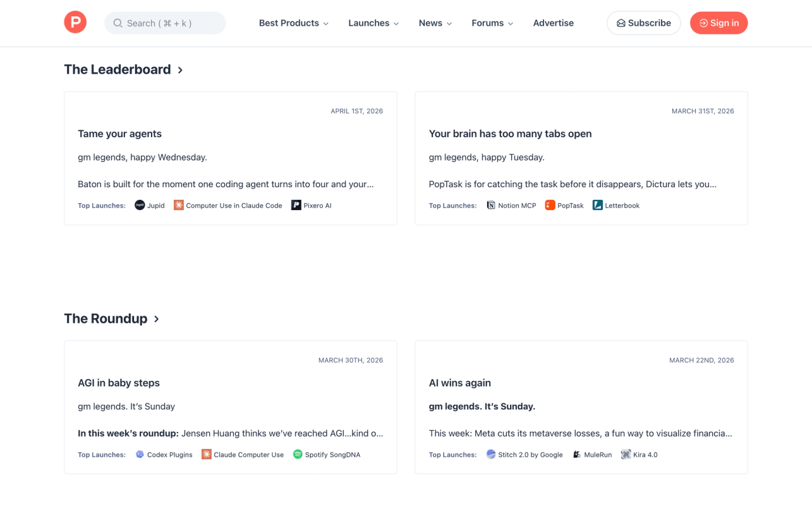Click the envelope icon on Subscribe
Screen dimensions: 812x506
point(621,23)
